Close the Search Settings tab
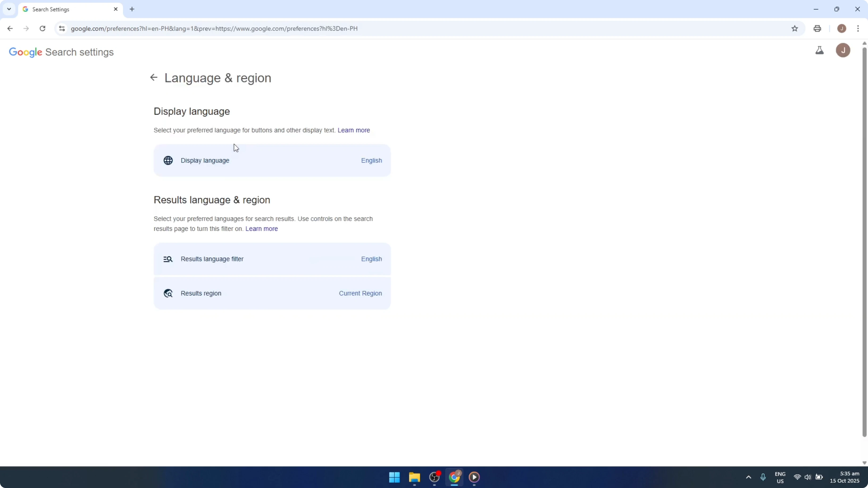 (x=116, y=9)
